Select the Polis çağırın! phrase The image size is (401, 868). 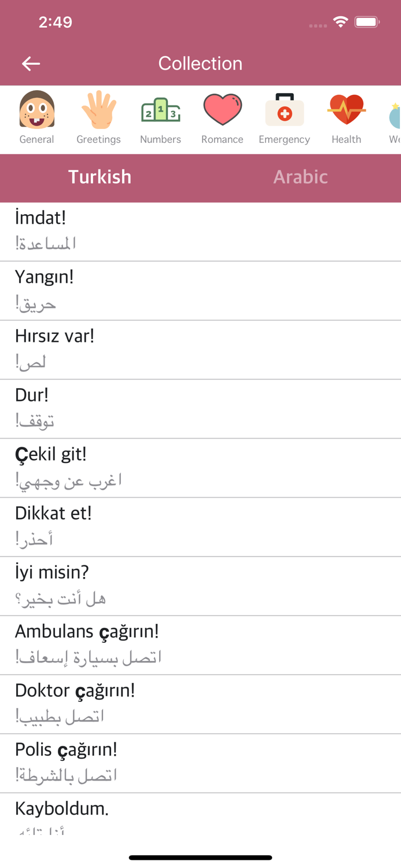point(200,763)
